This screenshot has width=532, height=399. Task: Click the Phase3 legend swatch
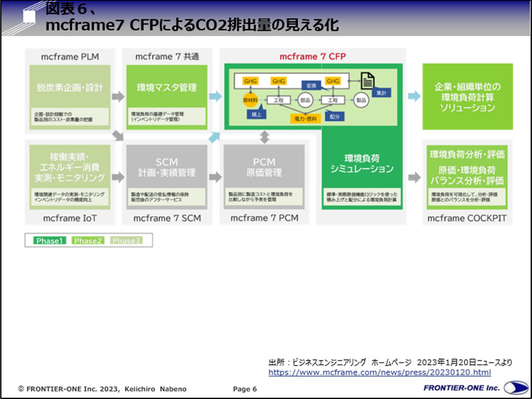pos(126,241)
